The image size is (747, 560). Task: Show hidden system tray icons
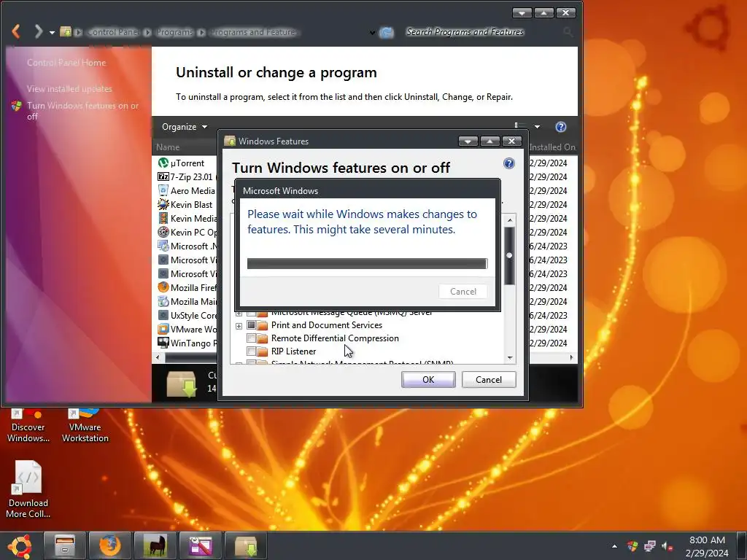pyautogui.click(x=614, y=546)
